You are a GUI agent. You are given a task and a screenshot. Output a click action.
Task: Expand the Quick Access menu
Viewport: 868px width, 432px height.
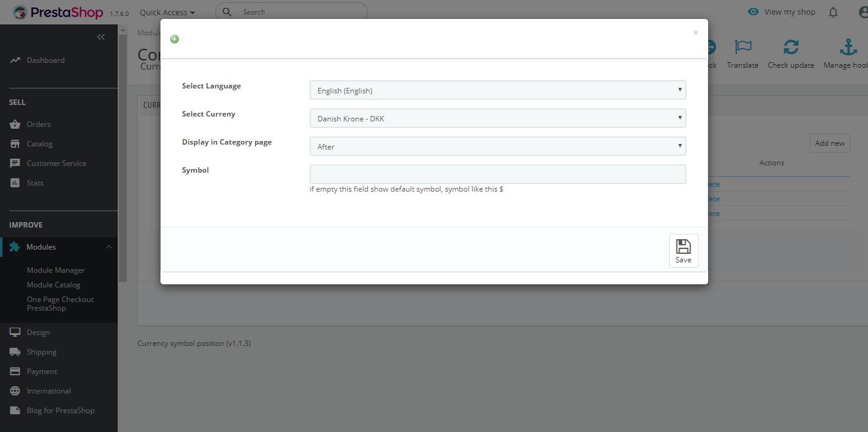(x=167, y=12)
